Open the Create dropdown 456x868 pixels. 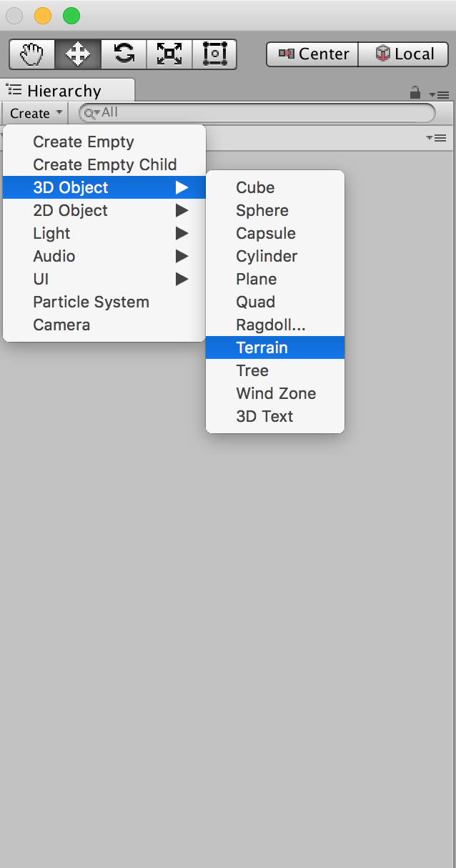coord(36,113)
